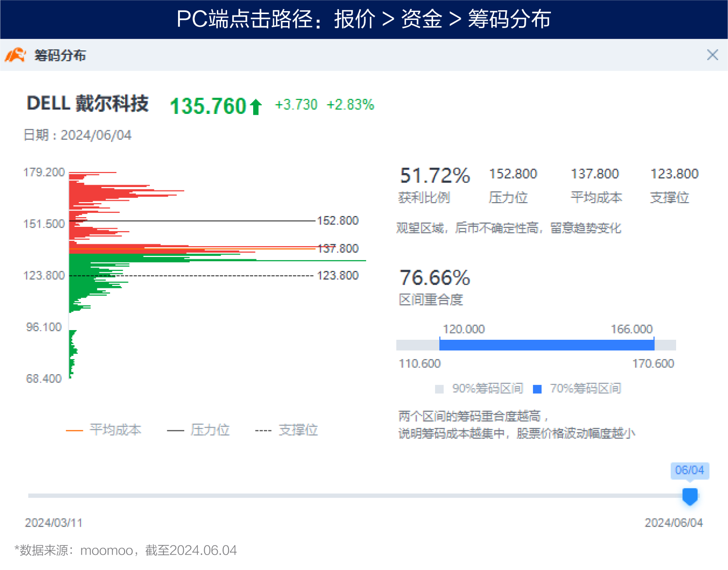Screen dimensions: 728x570
Task: Expand details for 获利比例 51.72%
Action: coord(434,184)
